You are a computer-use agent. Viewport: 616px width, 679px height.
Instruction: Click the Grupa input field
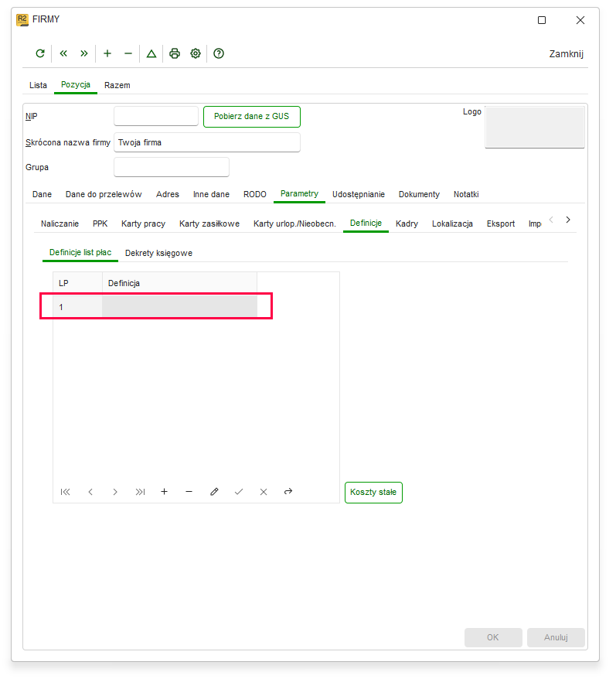point(172,167)
